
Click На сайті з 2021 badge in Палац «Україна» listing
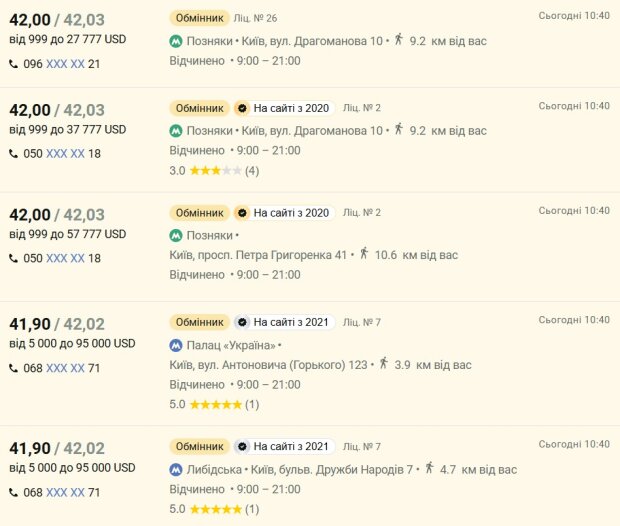[x=290, y=322]
